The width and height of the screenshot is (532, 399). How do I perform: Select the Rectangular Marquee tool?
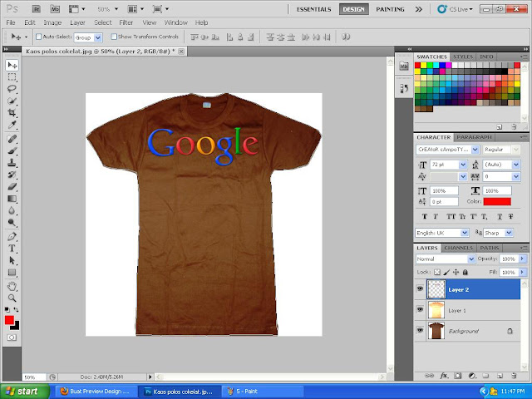tap(12, 77)
